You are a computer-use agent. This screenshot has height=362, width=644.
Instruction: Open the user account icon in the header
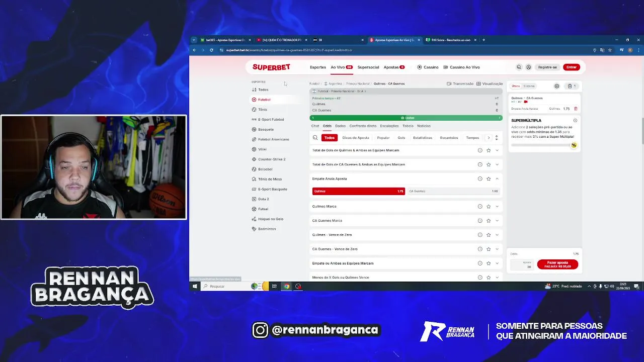click(x=528, y=67)
